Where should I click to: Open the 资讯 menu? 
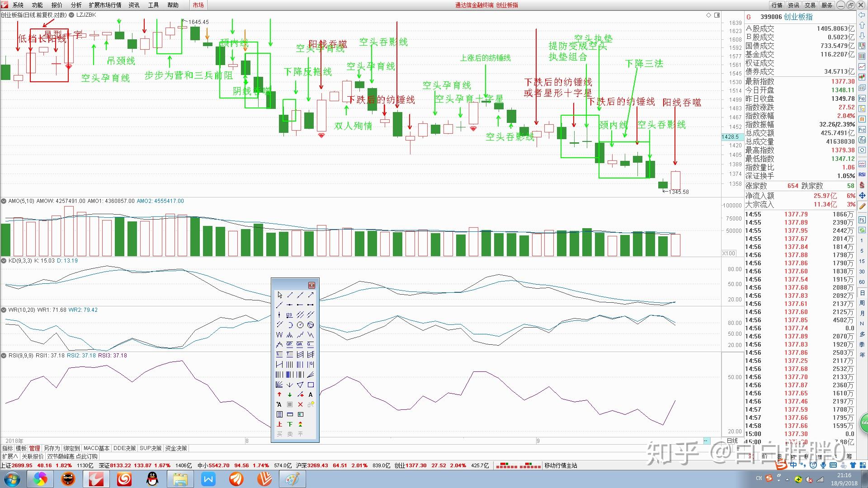[x=134, y=5]
